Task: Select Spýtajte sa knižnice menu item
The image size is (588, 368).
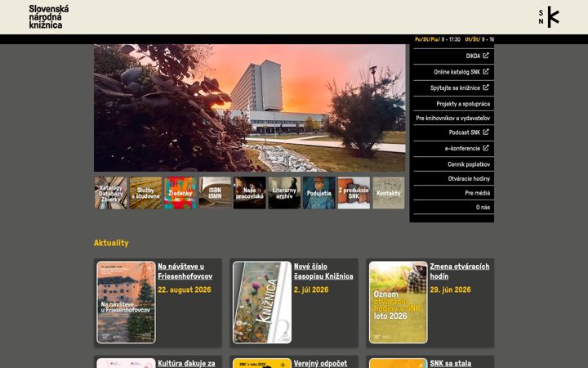Action: tap(455, 88)
